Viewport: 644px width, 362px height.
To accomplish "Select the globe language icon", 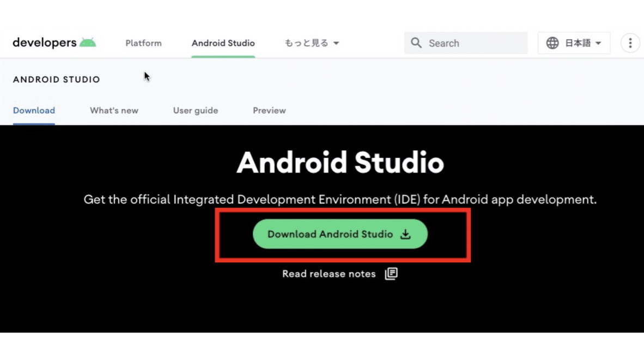I will click(x=552, y=42).
